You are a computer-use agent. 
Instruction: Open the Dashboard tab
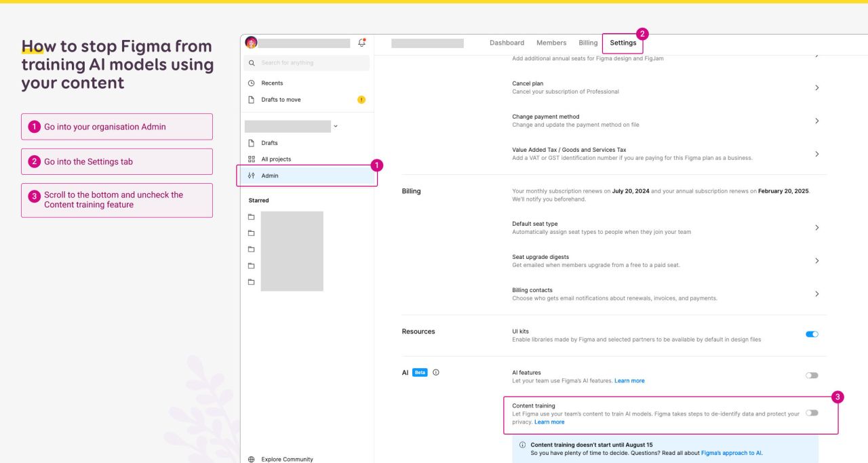pos(507,42)
